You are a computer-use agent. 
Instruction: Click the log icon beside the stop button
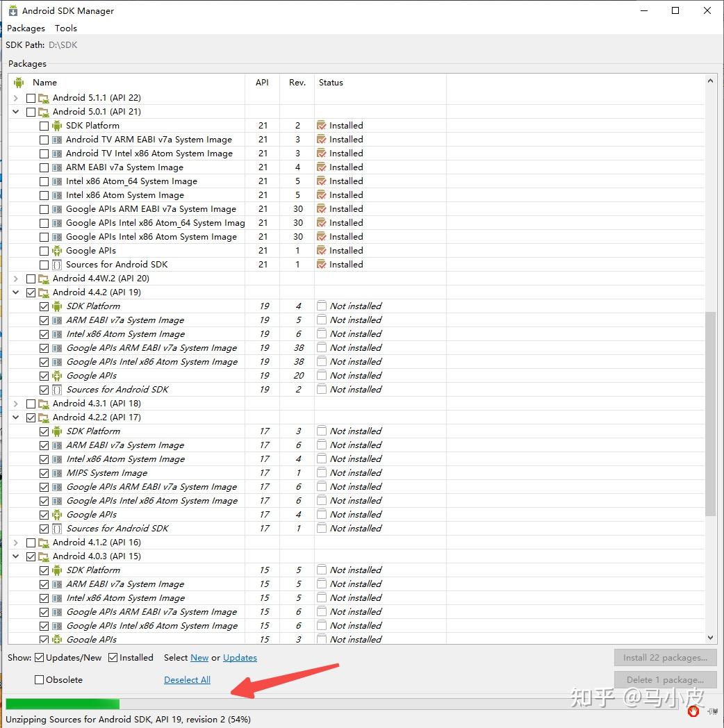click(x=713, y=711)
